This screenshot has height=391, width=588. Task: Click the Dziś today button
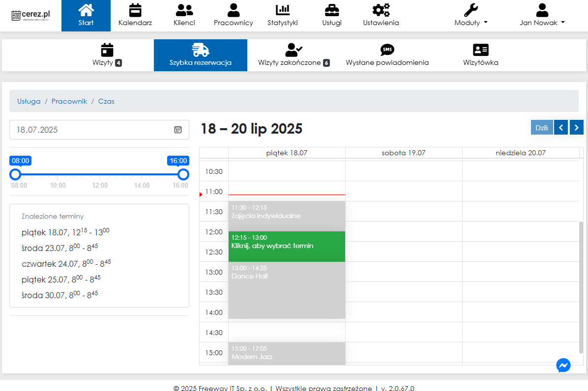542,127
